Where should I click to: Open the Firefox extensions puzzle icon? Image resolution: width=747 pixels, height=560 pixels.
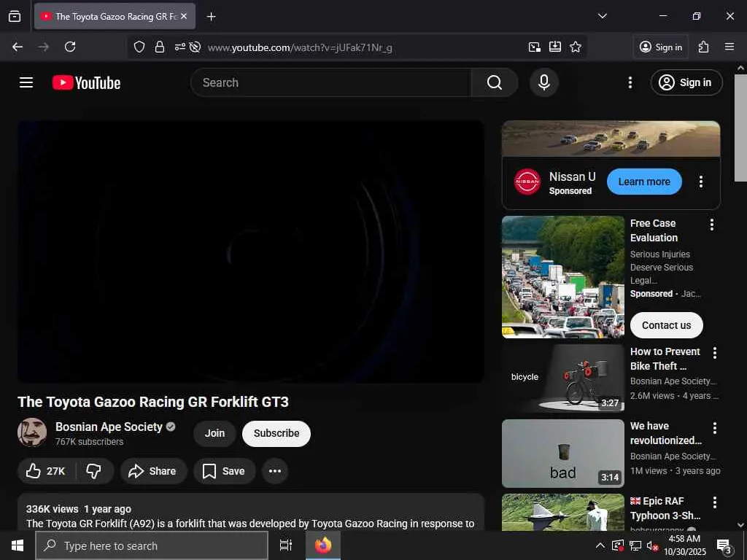[x=704, y=47]
